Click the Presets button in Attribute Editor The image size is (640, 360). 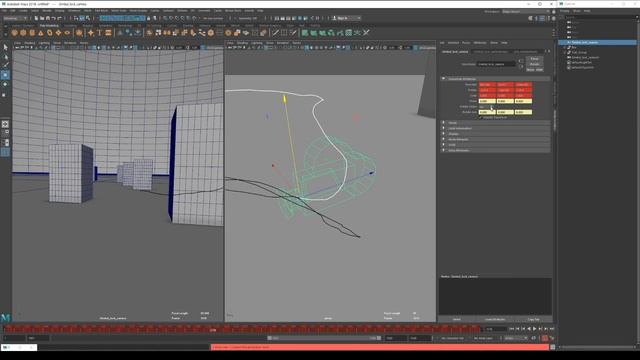[534, 64]
